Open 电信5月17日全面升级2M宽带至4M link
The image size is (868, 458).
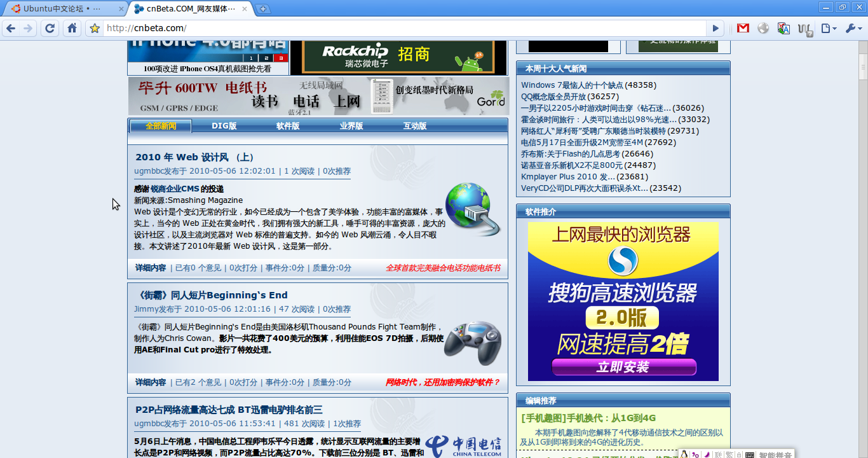pyautogui.click(x=581, y=142)
